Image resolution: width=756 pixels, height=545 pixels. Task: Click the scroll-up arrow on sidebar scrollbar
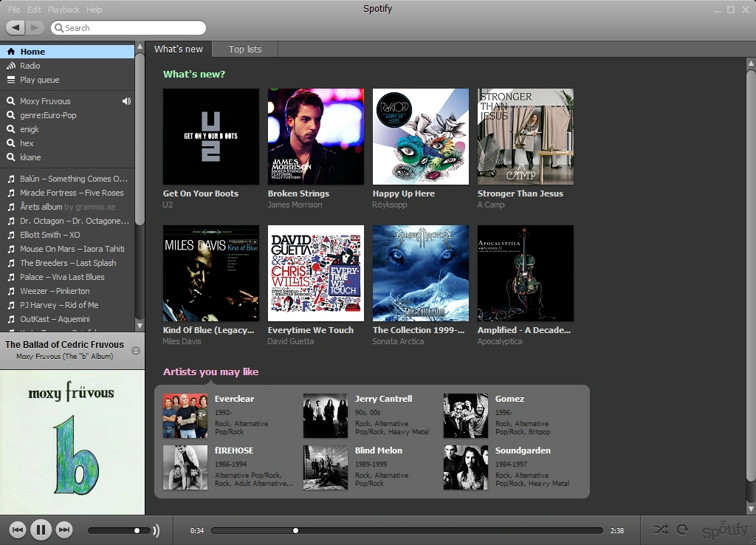tap(139, 47)
